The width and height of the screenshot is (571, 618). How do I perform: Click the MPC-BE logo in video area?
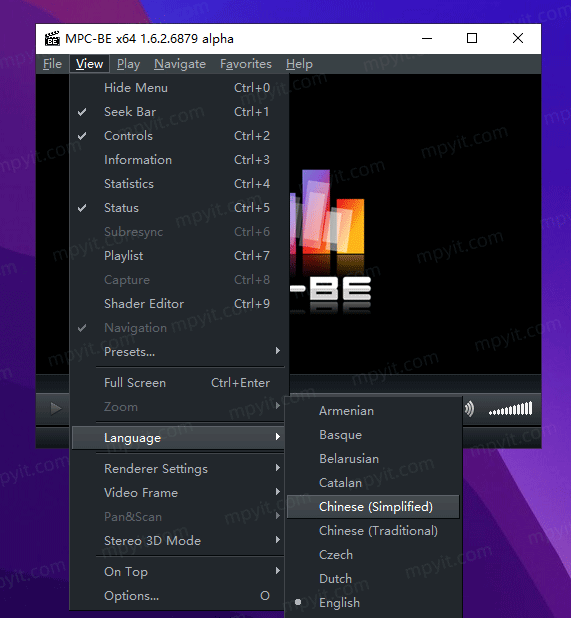point(331,241)
